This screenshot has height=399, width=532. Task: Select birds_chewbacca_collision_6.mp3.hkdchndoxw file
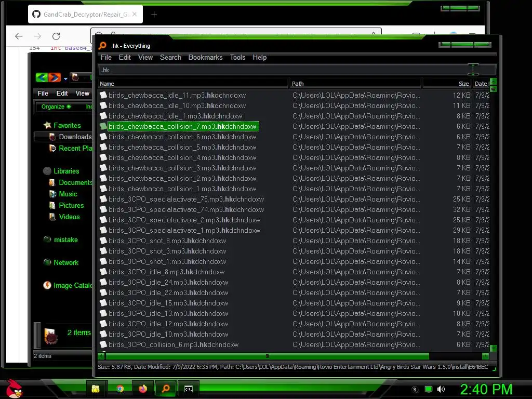point(182,137)
